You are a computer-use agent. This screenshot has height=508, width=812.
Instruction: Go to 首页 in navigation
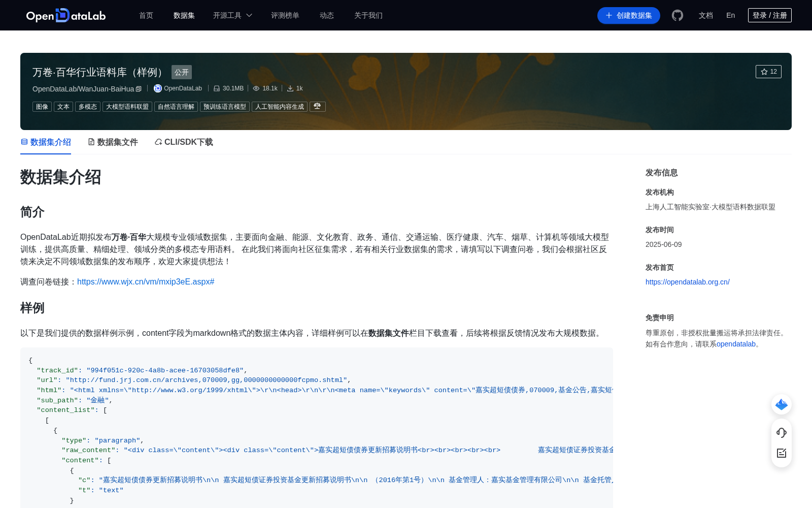(146, 16)
